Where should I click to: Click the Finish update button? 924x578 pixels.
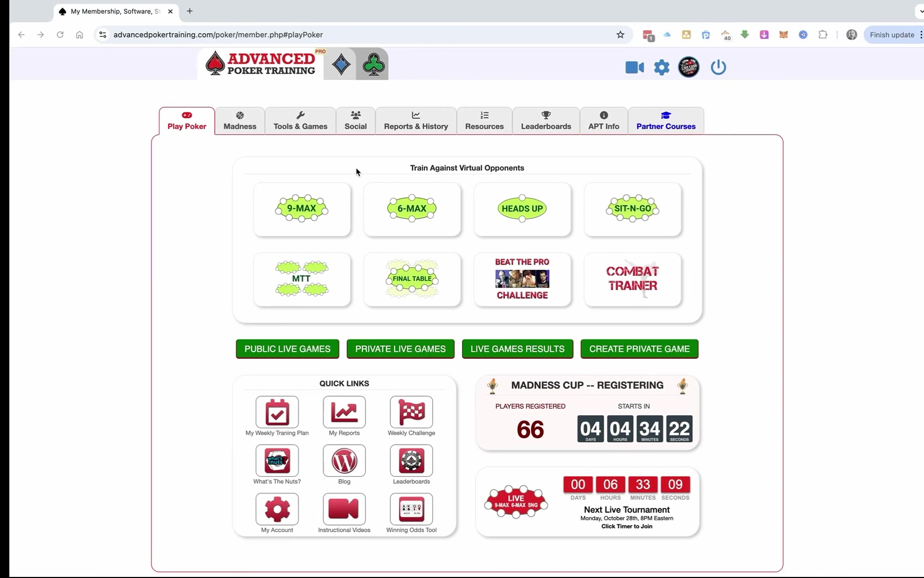pos(892,35)
